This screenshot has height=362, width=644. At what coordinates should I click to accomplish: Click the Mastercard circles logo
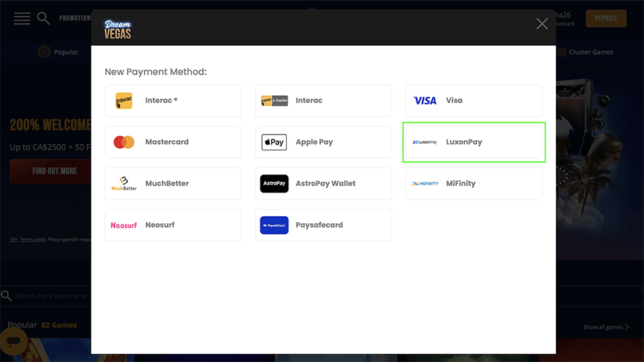tap(124, 142)
